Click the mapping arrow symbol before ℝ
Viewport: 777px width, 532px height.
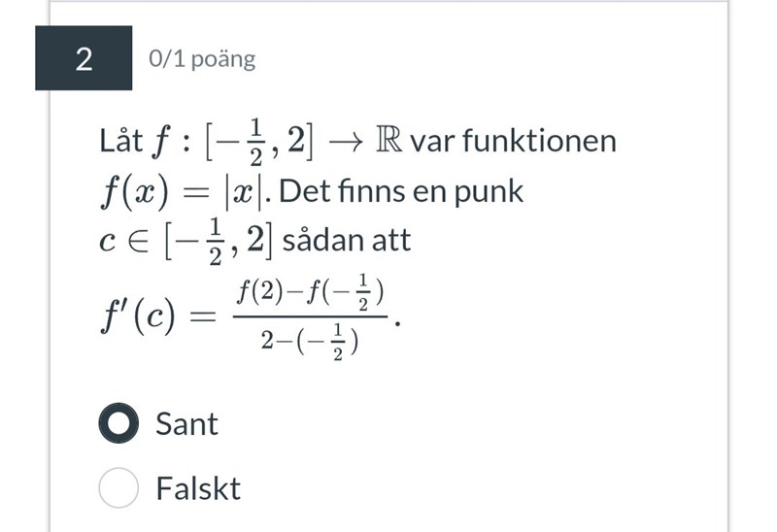344,142
